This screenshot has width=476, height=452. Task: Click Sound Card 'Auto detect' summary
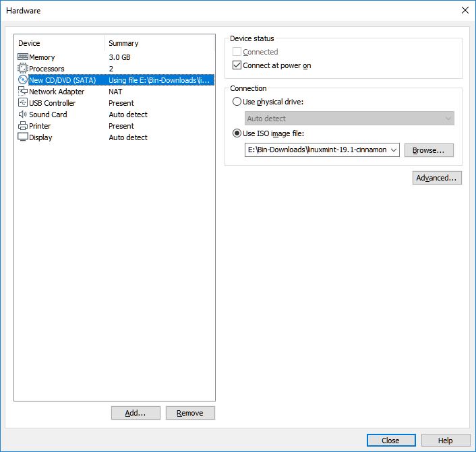coord(128,115)
